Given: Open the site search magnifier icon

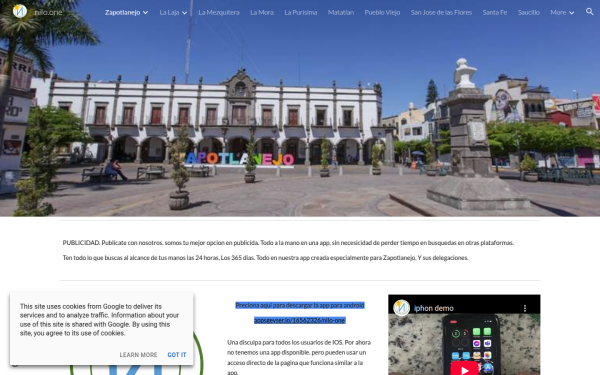Looking at the screenshot, I should click(x=589, y=12).
